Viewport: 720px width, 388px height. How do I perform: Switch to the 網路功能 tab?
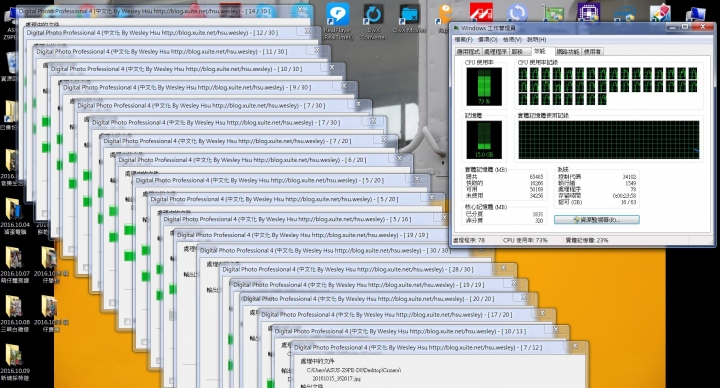point(568,51)
